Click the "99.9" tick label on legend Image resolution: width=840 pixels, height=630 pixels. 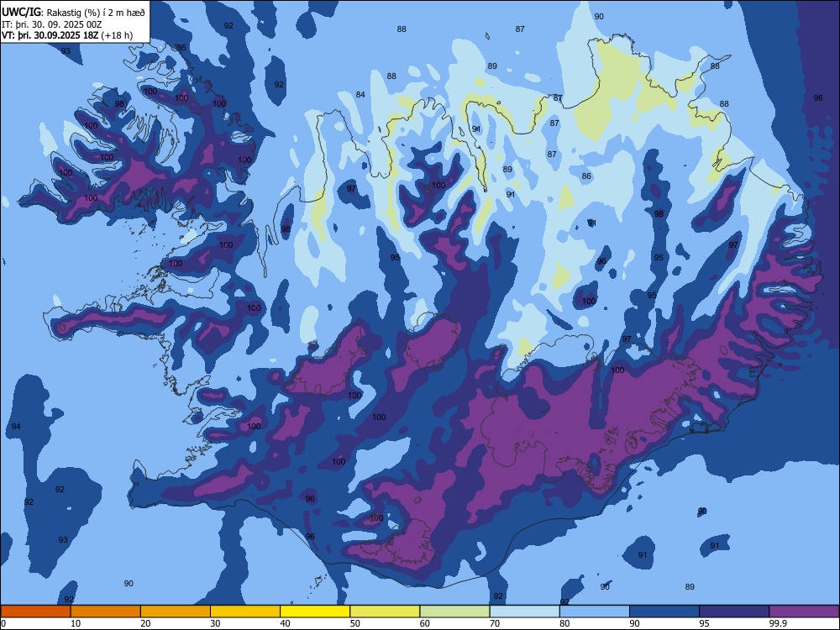tap(777, 623)
